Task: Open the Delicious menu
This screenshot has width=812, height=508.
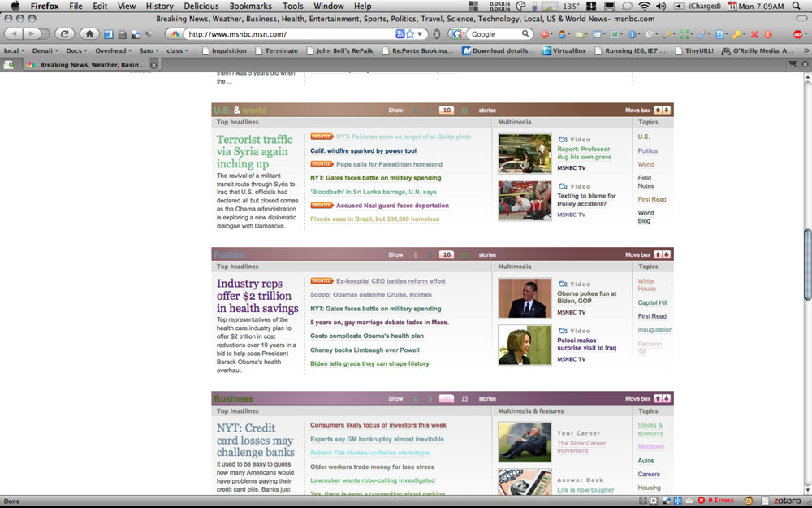Action: tap(201, 6)
